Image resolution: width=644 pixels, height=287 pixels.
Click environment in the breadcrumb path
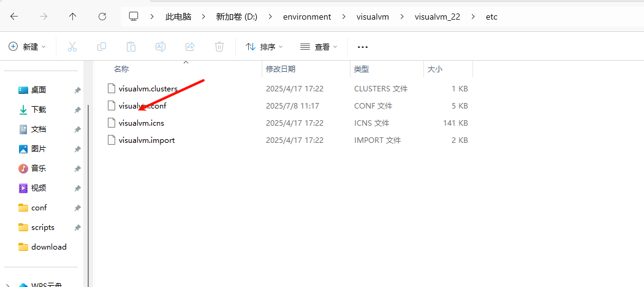pyautogui.click(x=307, y=17)
